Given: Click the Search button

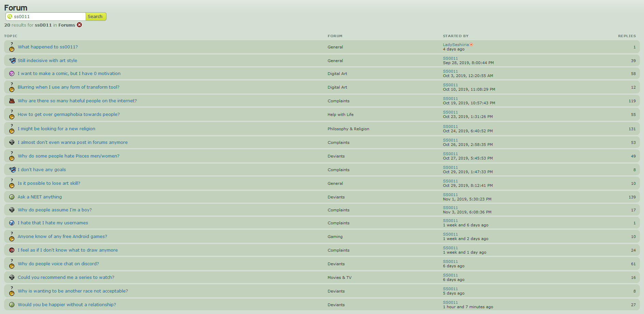Looking at the screenshot, I should [x=96, y=16].
